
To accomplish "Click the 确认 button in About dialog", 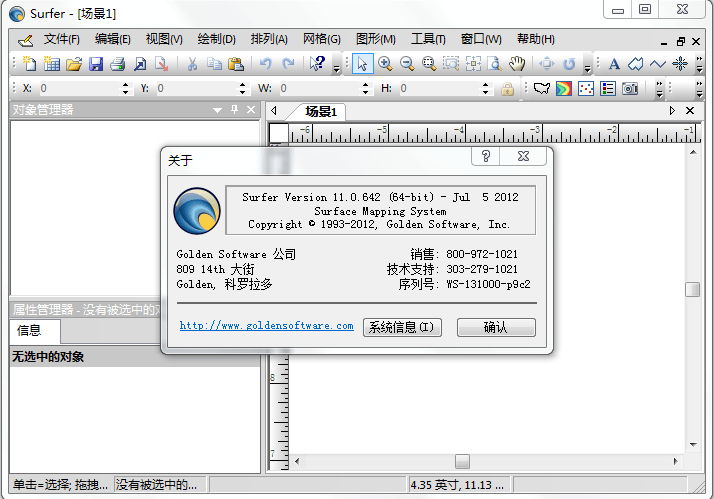I will coord(495,327).
